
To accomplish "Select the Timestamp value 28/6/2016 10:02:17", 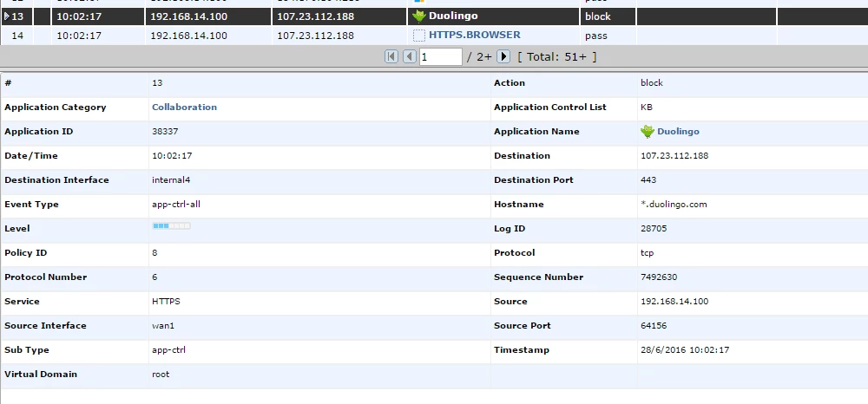I will pyautogui.click(x=685, y=350).
